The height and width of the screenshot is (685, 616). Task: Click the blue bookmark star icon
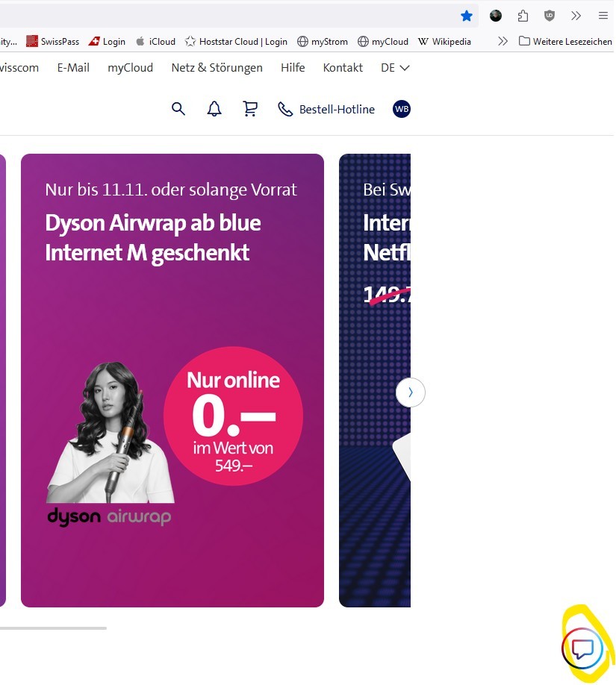click(x=467, y=16)
